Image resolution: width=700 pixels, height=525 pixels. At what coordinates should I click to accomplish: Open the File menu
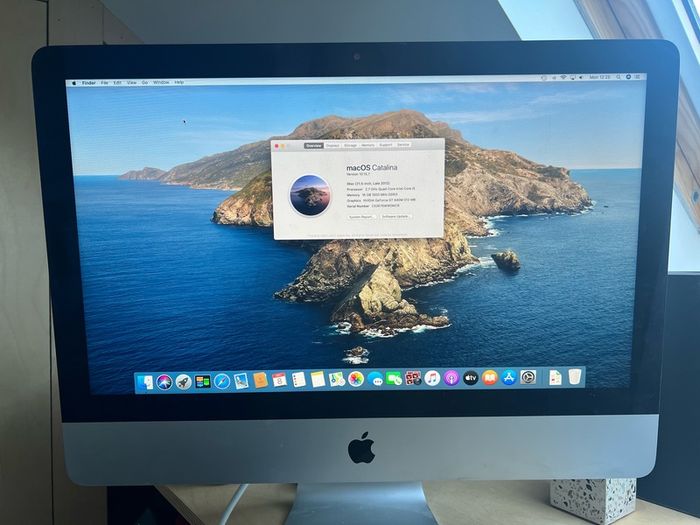coord(104,83)
